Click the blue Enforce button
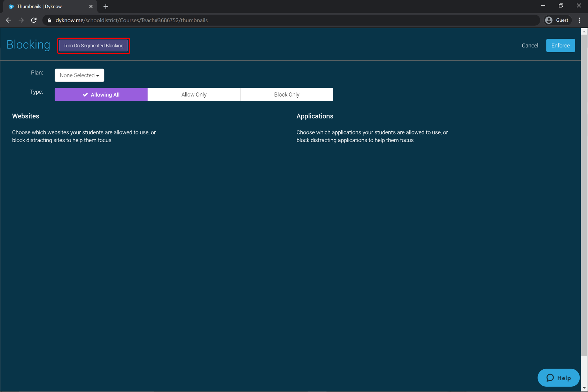 [560, 46]
